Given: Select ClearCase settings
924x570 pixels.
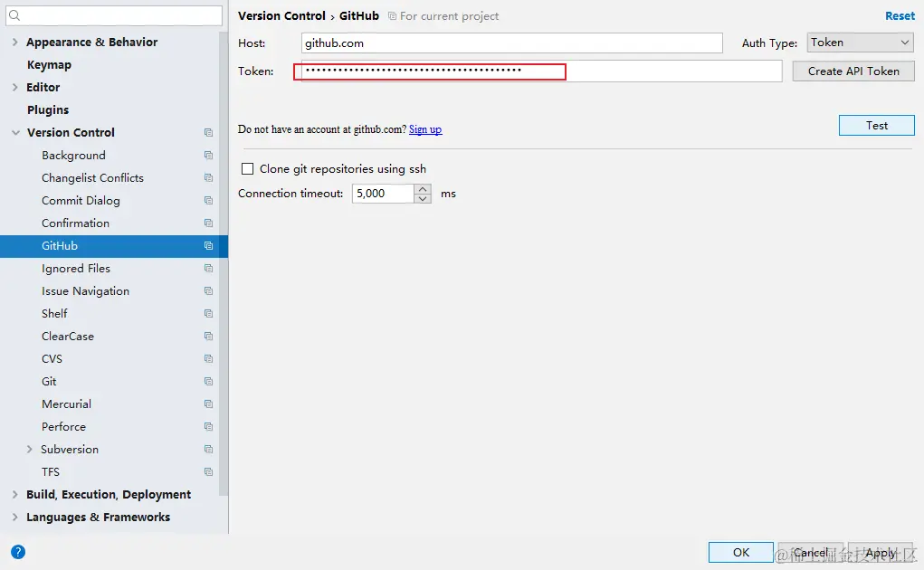Looking at the screenshot, I should [x=68, y=337].
